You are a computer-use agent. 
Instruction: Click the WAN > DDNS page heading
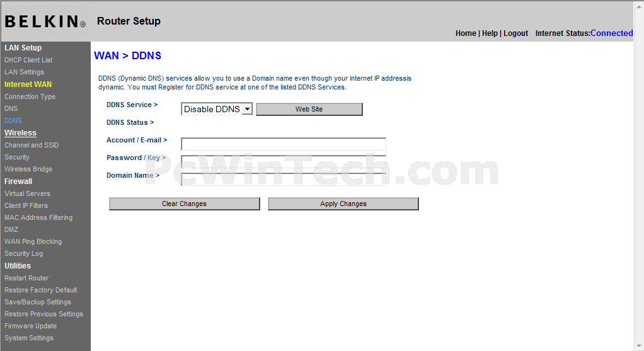[x=128, y=55]
